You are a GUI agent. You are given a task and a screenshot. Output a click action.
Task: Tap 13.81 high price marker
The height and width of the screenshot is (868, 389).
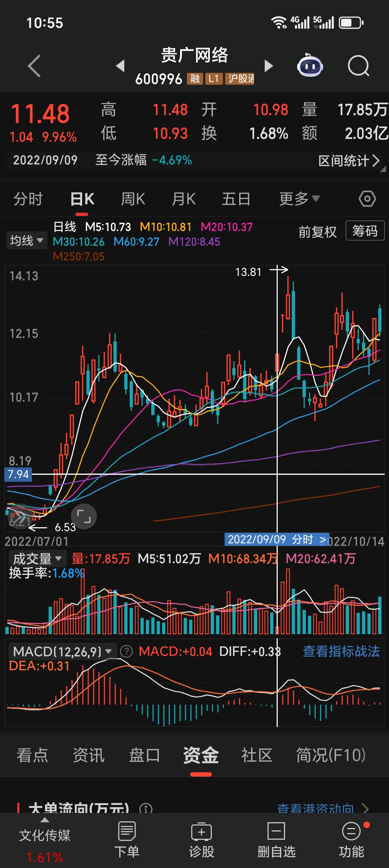point(248,272)
